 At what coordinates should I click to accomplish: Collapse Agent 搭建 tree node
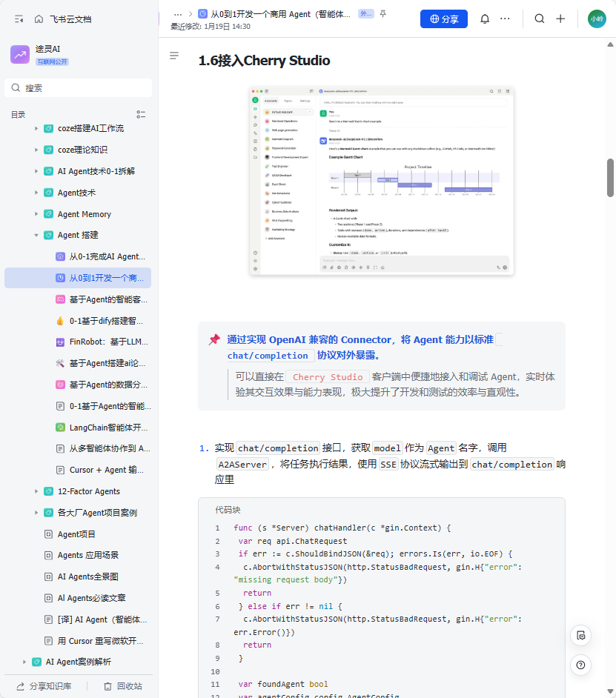36,235
